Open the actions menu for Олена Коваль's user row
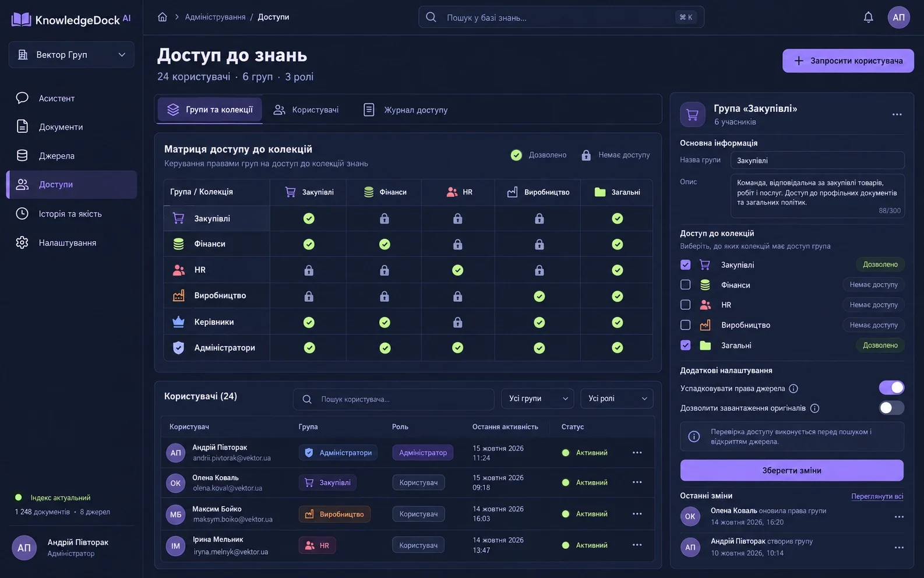 coord(637,482)
